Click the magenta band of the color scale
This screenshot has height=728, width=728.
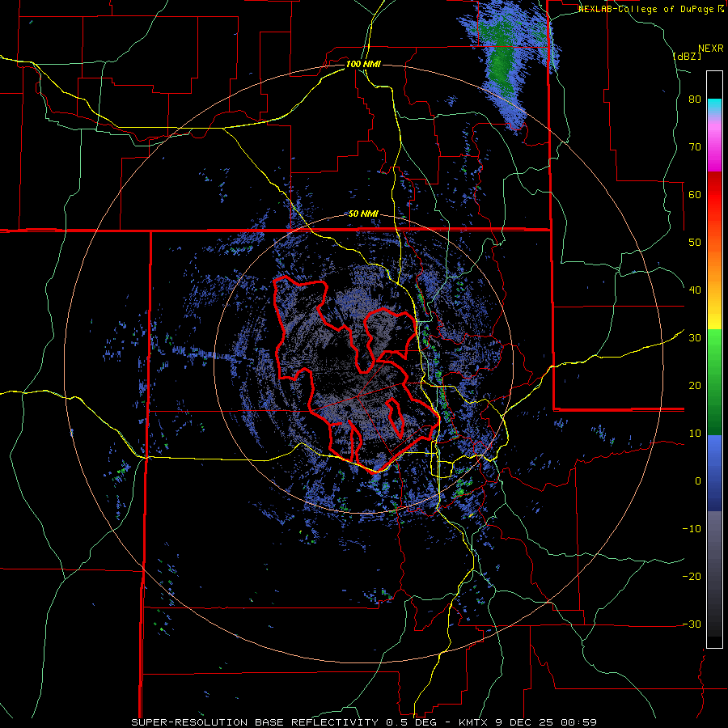click(714, 146)
